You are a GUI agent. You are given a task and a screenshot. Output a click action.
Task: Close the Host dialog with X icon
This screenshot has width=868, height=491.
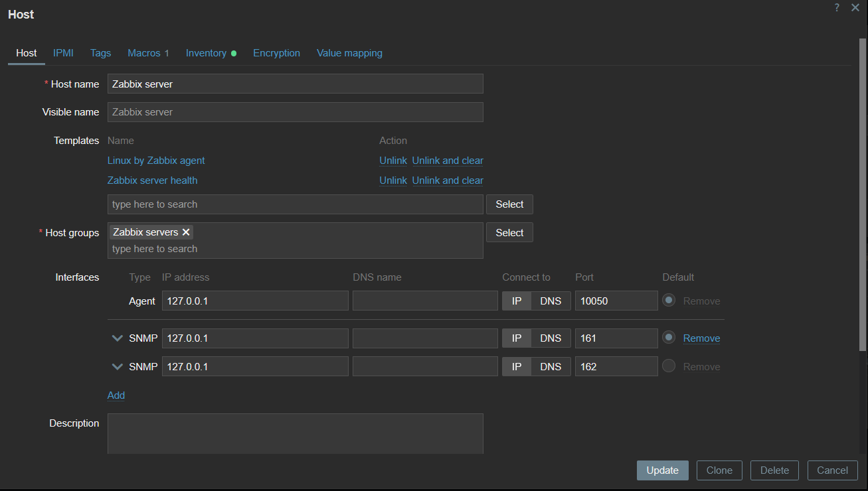855,7
